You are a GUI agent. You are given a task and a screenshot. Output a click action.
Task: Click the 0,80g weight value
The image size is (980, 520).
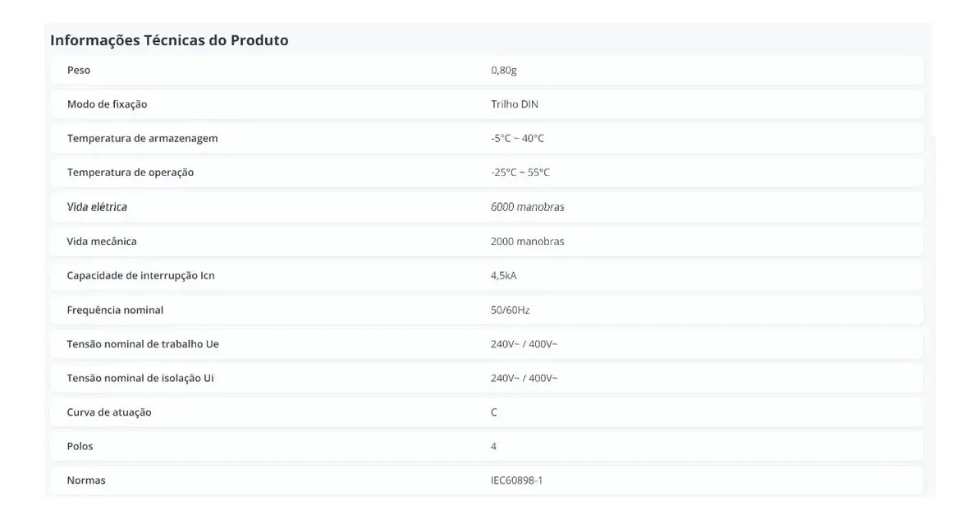(504, 70)
